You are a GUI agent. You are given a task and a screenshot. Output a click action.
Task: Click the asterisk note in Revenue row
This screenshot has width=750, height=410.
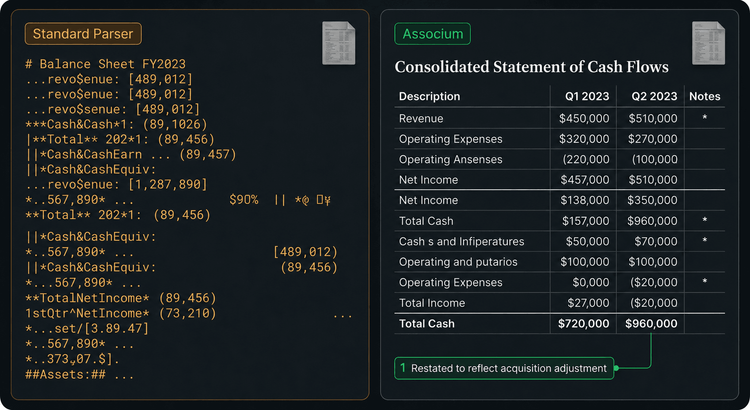[705, 118]
